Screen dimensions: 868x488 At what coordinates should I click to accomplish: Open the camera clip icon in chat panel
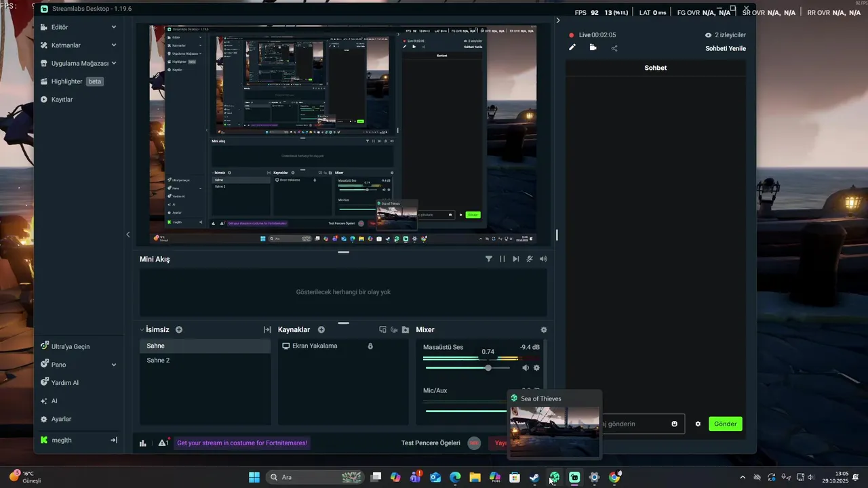(593, 47)
